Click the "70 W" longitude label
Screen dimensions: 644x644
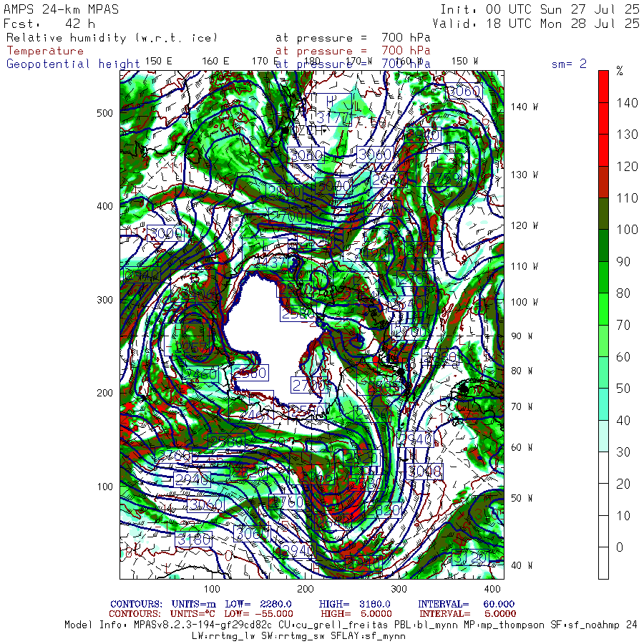[522, 406]
